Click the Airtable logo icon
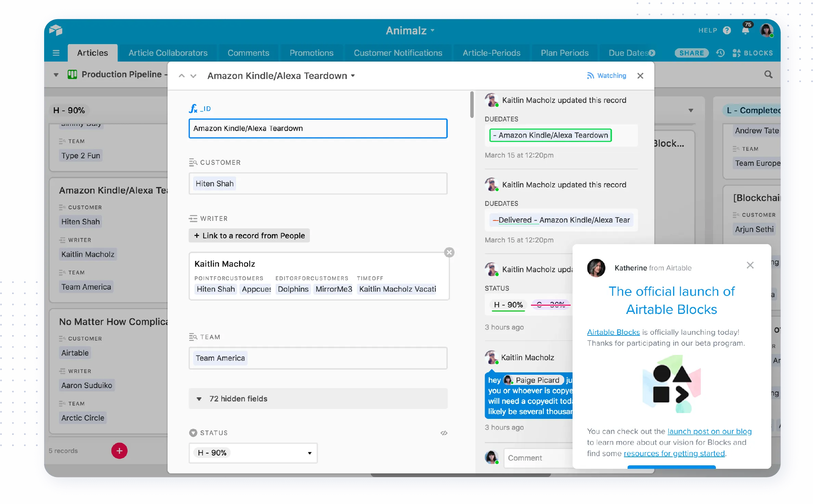The width and height of the screenshot is (813, 504). point(56,30)
